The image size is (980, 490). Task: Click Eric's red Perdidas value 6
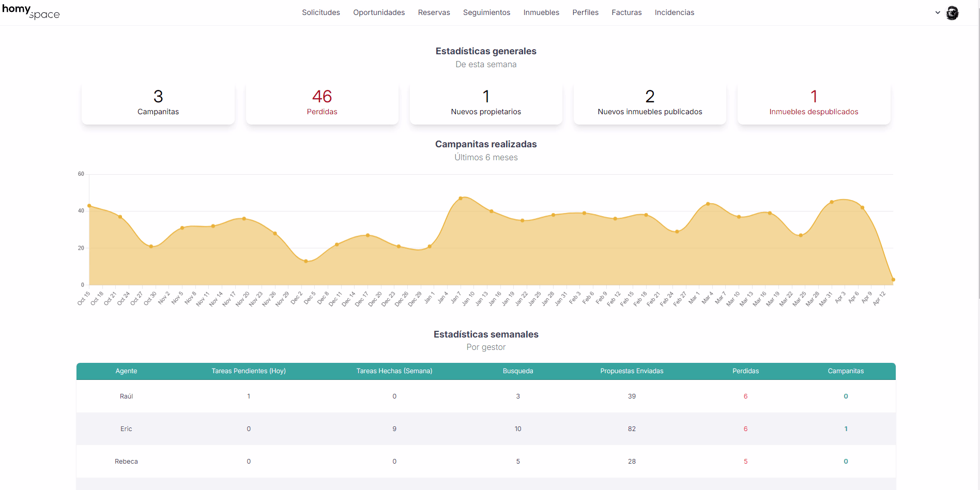click(746, 429)
